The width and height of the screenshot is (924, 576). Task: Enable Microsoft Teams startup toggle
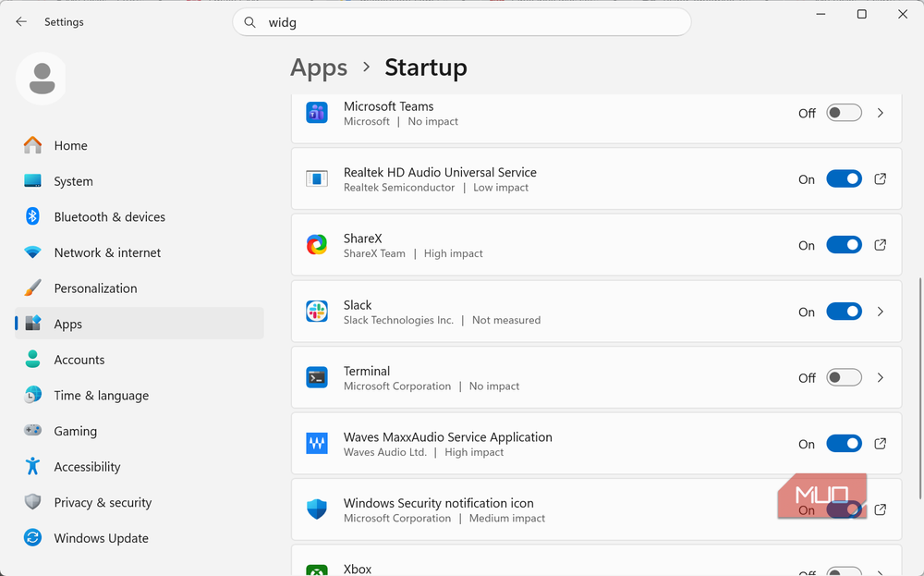[844, 113]
